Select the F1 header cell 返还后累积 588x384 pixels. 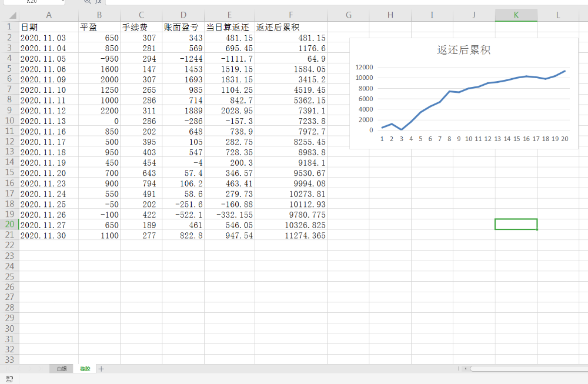[291, 27]
